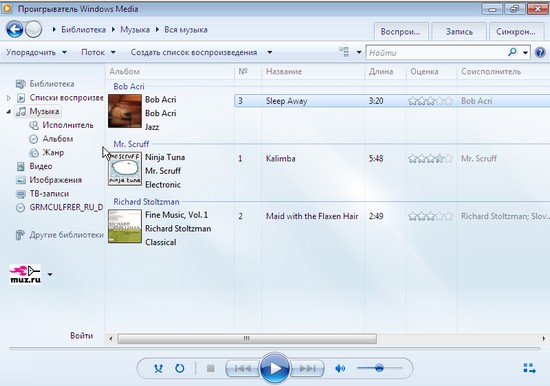The height and width of the screenshot is (386, 550).
Task: Click the Вся музыка breadcrumb
Action: pyautogui.click(x=186, y=29)
